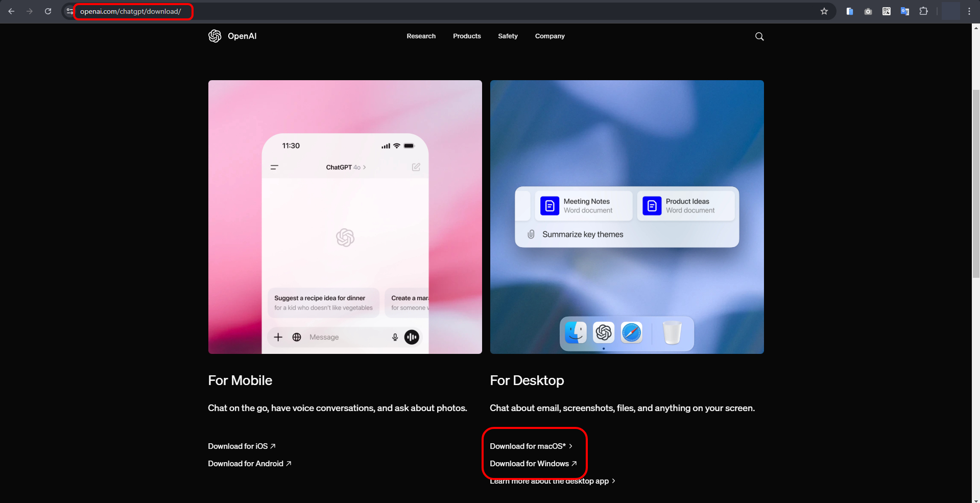
Task: Open the Chrome three-dot menu
Action: click(969, 11)
